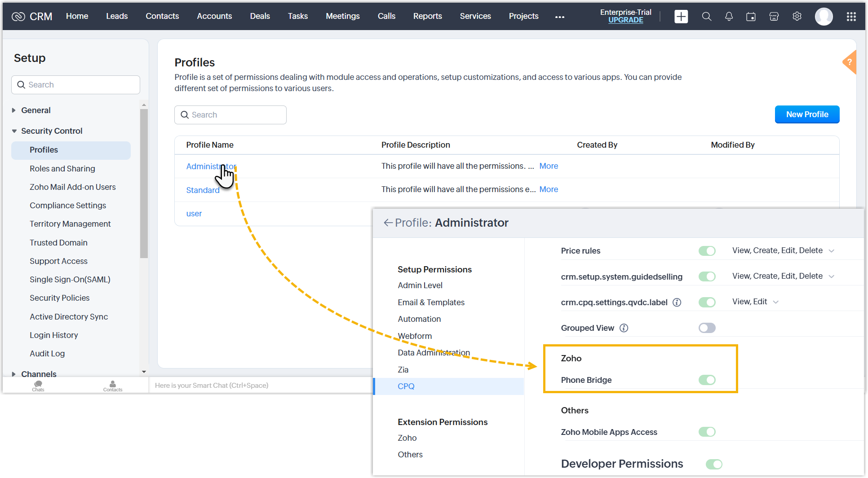Click the plus quick-create icon
The image size is (868, 478).
coord(681,17)
